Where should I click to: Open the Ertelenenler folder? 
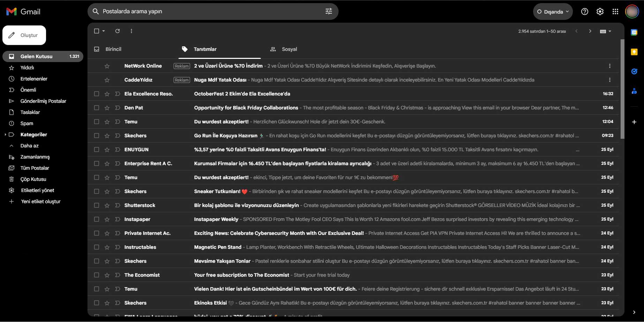tap(34, 79)
